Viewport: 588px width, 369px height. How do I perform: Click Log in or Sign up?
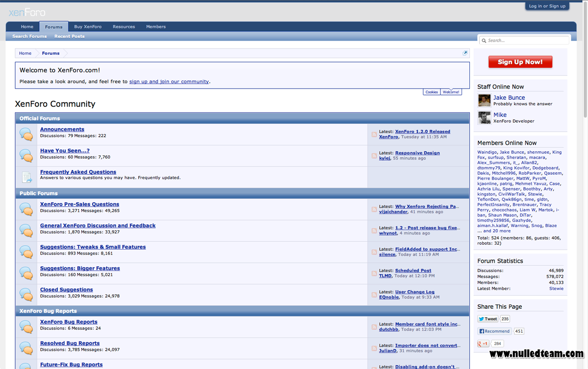coord(547,6)
